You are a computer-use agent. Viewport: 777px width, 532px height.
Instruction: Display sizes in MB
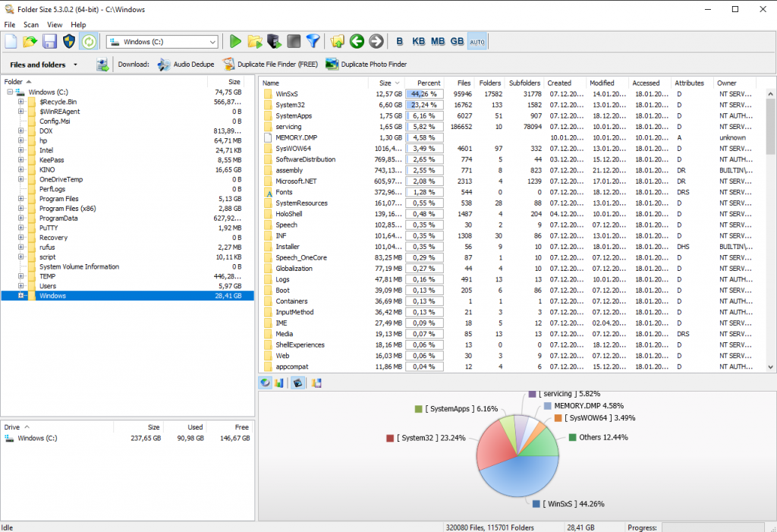[438, 42]
